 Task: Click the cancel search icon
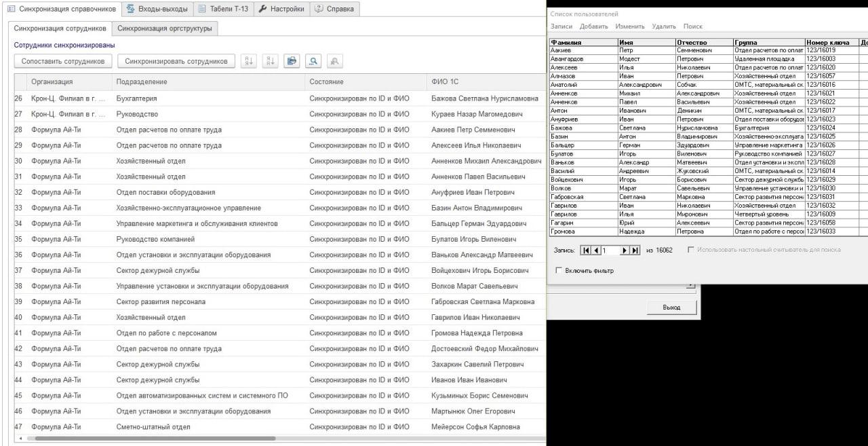tap(334, 61)
